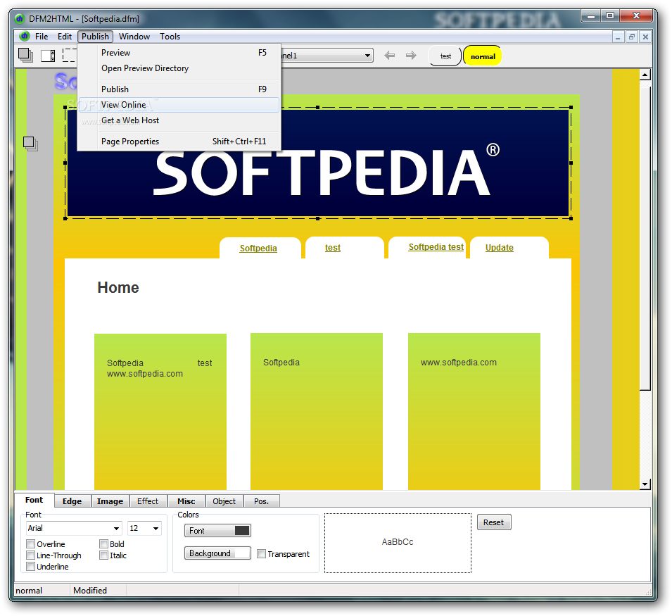Open the Tools menu
The image size is (672, 616).
tap(170, 37)
